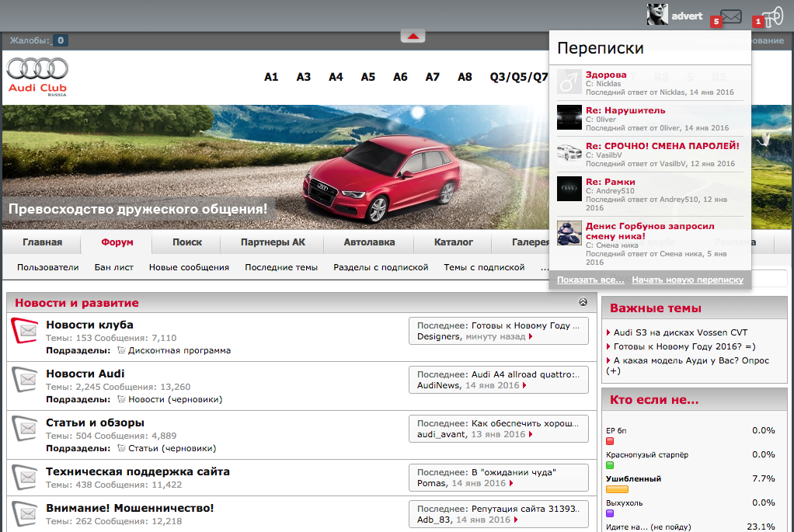
Task: Click the Статьи (черновики) subforum icon
Action: (121, 448)
